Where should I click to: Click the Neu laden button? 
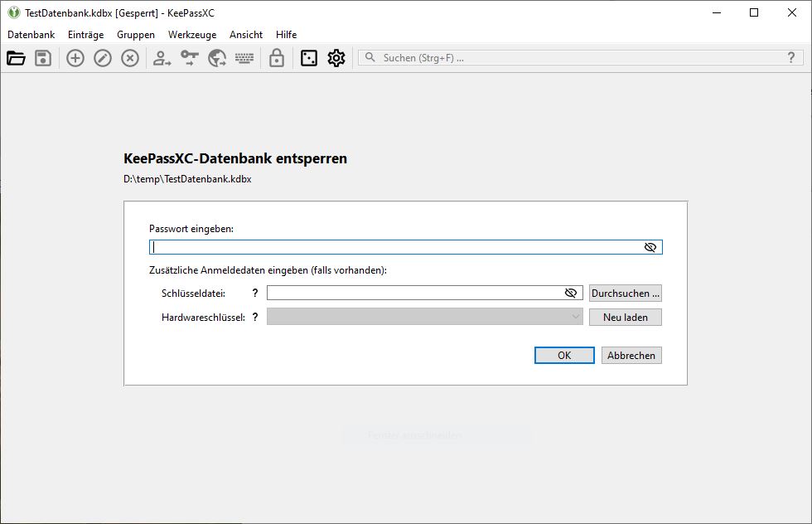626,318
